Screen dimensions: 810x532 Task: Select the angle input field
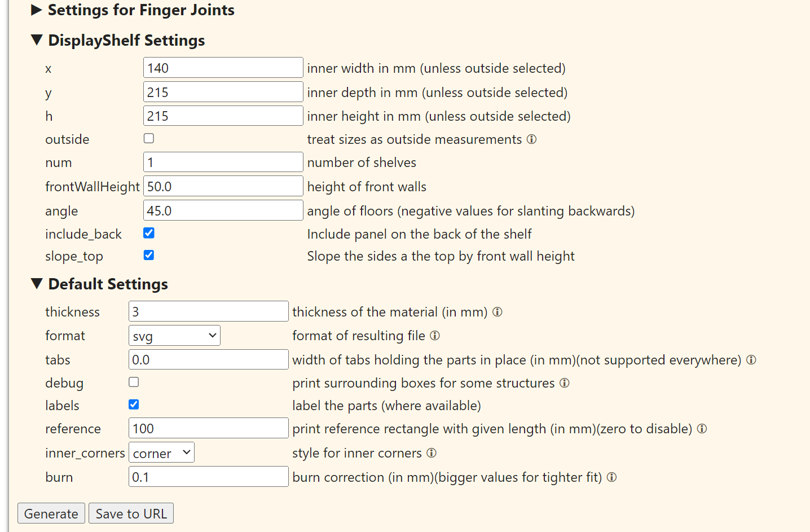tap(222, 210)
